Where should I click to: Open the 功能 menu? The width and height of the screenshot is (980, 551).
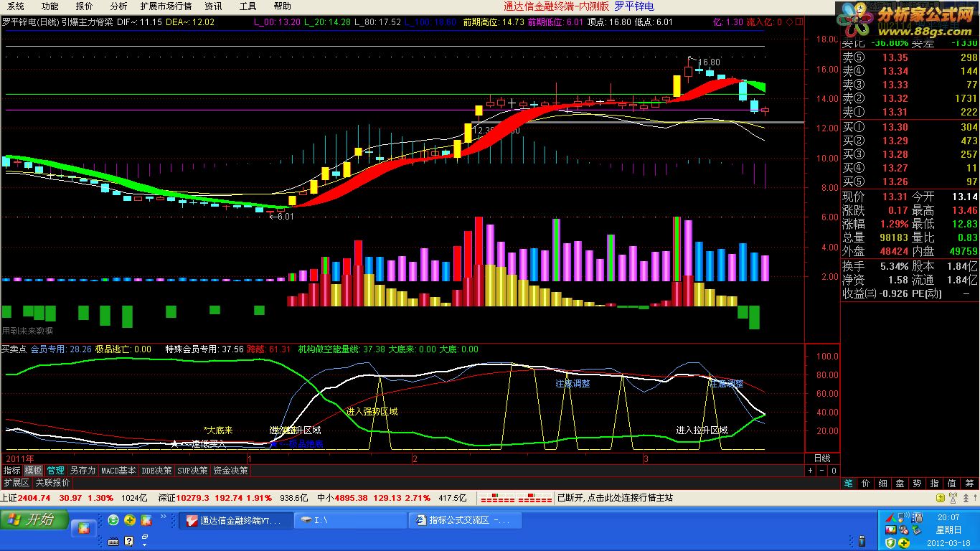pos(50,6)
